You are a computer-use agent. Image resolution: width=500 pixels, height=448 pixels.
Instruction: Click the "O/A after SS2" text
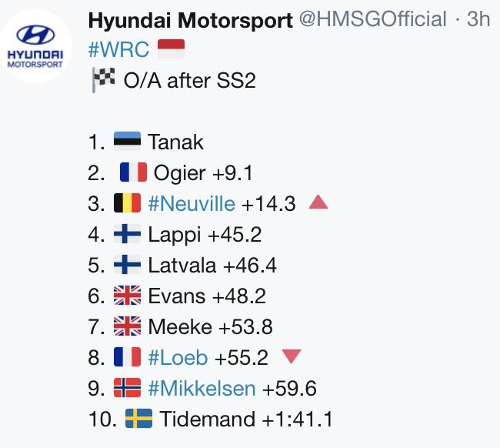click(190, 80)
